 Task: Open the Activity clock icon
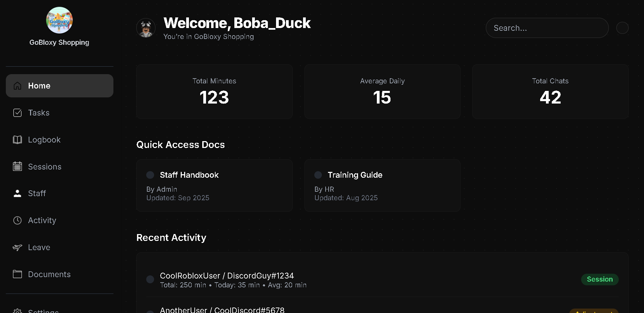[17, 220]
